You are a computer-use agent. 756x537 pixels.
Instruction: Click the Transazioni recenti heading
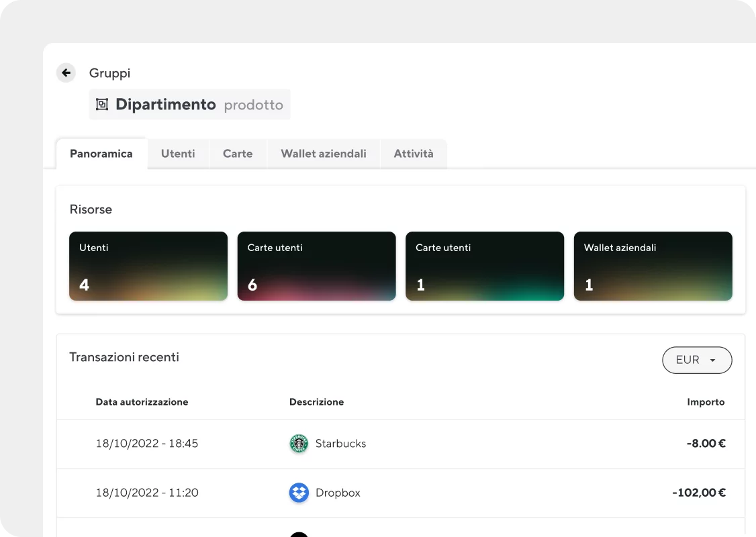pos(124,357)
